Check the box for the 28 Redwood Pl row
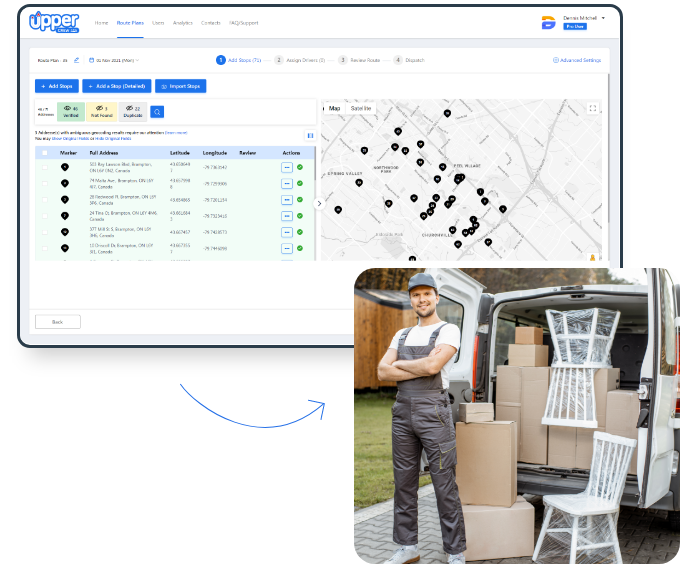Screen dimensions: 680x564 pyautogui.click(x=45, y=200)
